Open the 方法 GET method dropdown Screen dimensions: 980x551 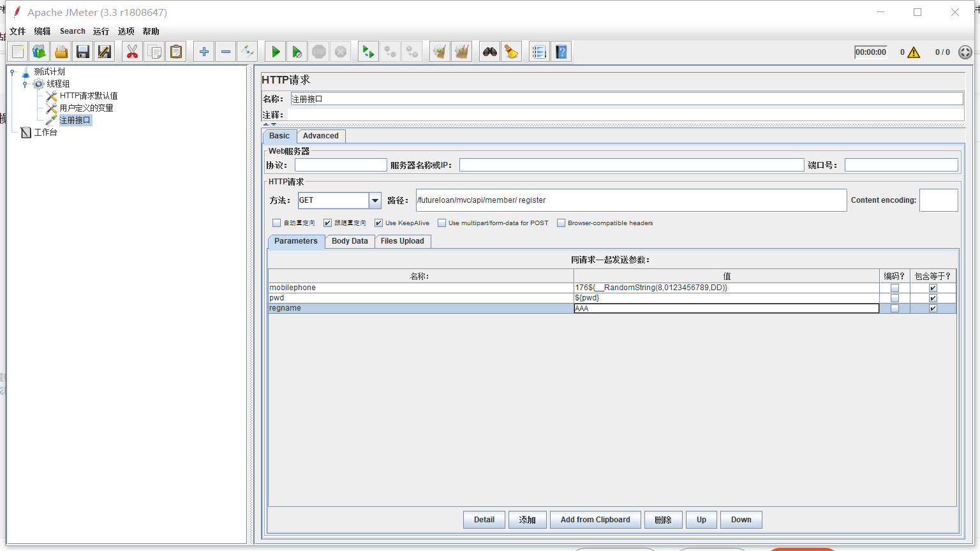[375, 200]
